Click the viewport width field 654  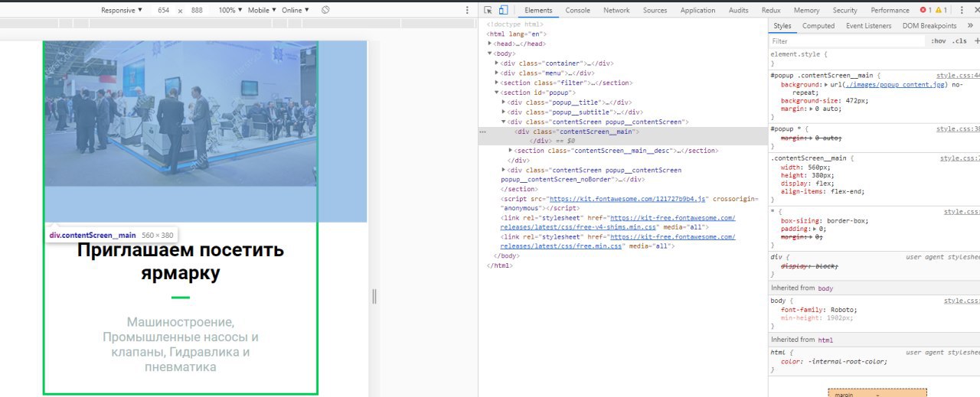click(163, 10)
